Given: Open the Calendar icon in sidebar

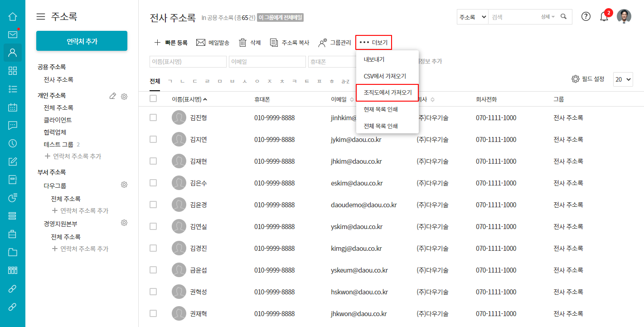Looking at the screenshot, I should 13,107.
